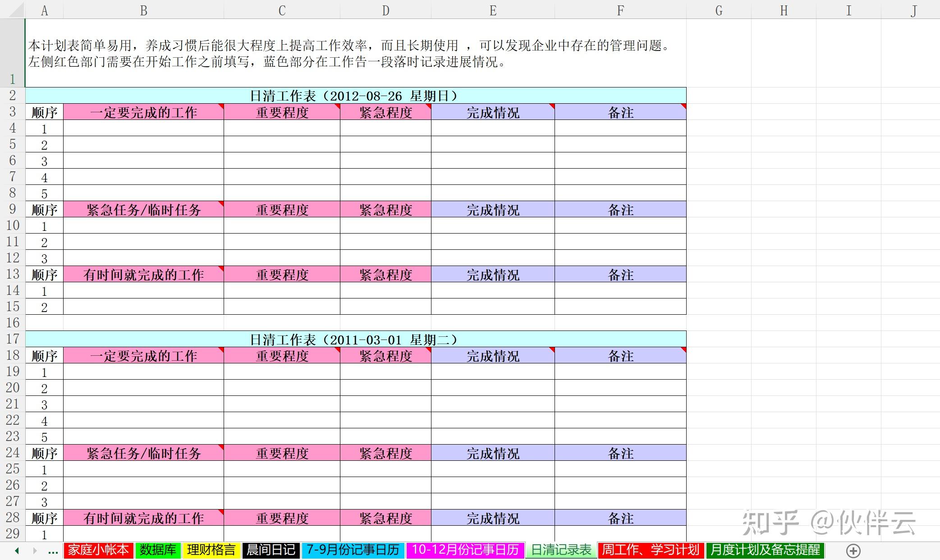The height and width of the screenshot is (560, 940).
Task: Click cell B4 to enter a task
Action: [143, 128]
